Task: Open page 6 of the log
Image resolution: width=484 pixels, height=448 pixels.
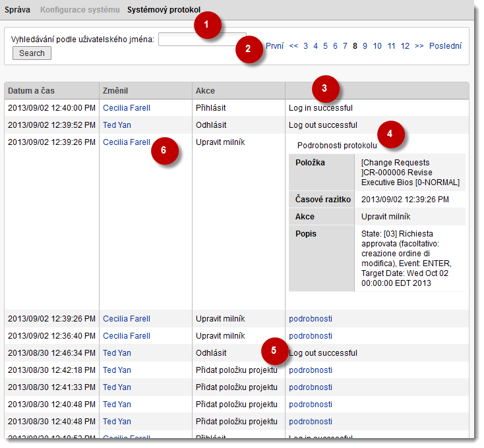Action: 335,46
